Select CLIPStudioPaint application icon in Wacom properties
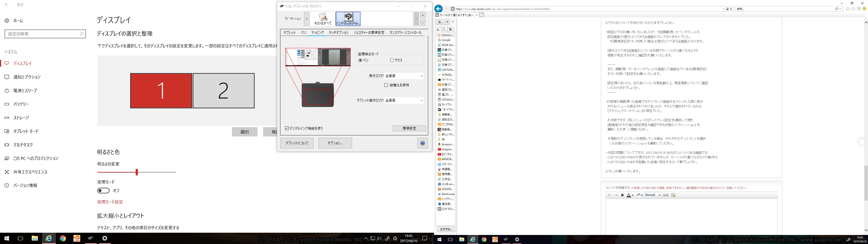 [x=348, y=19]
